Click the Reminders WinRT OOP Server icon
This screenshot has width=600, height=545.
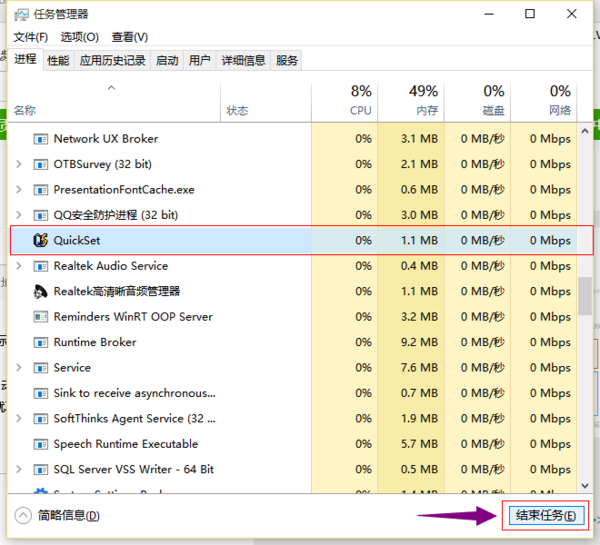tap(41, 317)
